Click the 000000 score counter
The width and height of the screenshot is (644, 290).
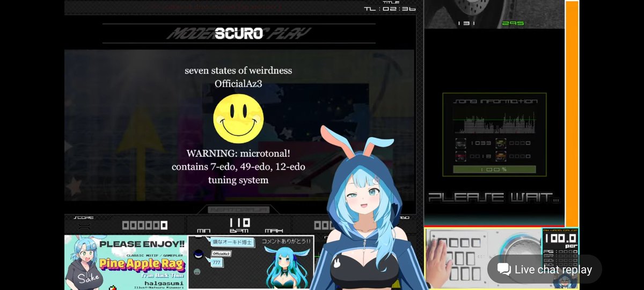point(144,226)
